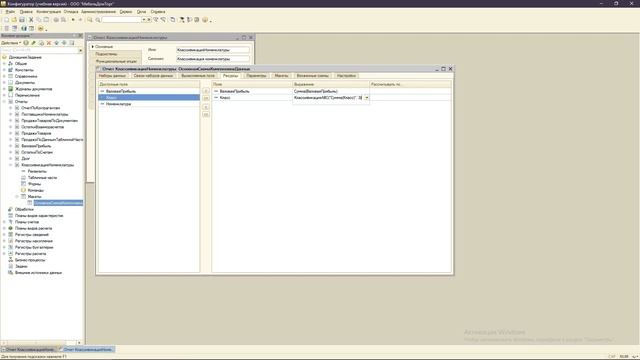The height and width of the screenshot is (360, 640).
Task: Open the Правка menu
Action: [26, 12]
